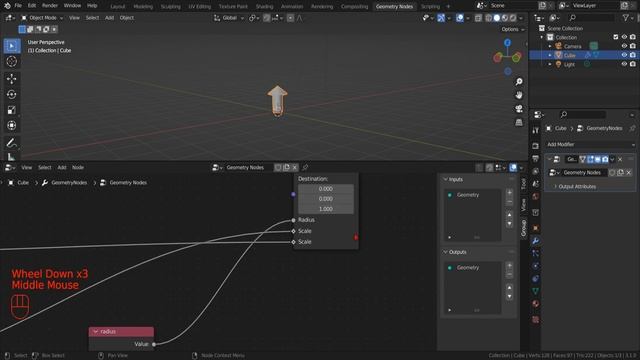Screen dimensions: 640x360
Task: Select the Annotate tool
Action: (11, 142)
